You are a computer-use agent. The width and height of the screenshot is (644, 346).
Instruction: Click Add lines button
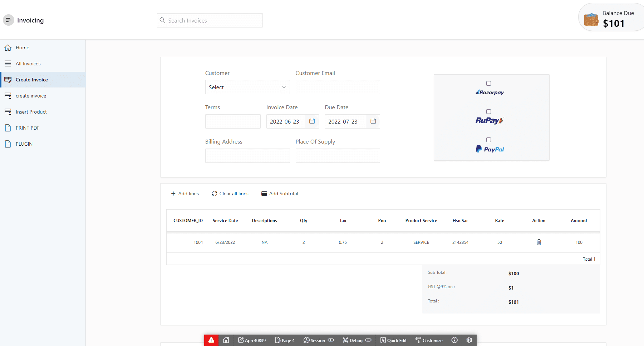(185, 194)
